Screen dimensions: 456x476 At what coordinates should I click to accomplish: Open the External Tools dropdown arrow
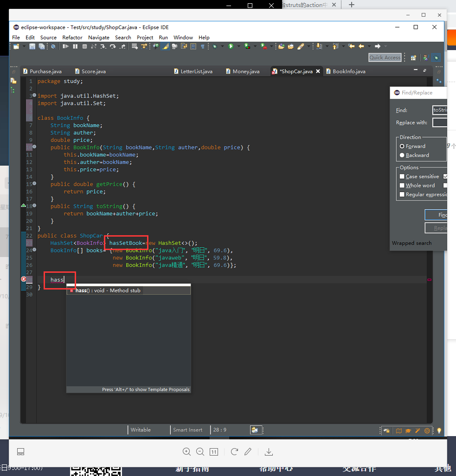[271, 46]
